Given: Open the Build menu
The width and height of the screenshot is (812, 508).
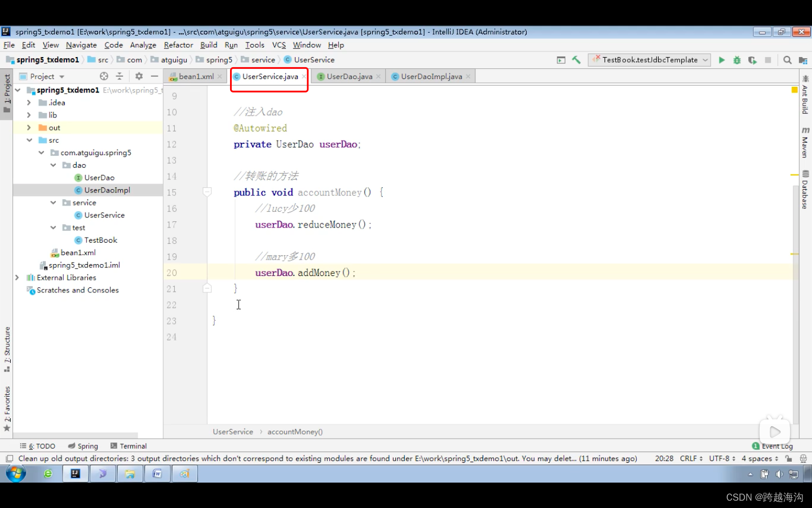Looking at the screenshot, I should [x=209, y=45].
